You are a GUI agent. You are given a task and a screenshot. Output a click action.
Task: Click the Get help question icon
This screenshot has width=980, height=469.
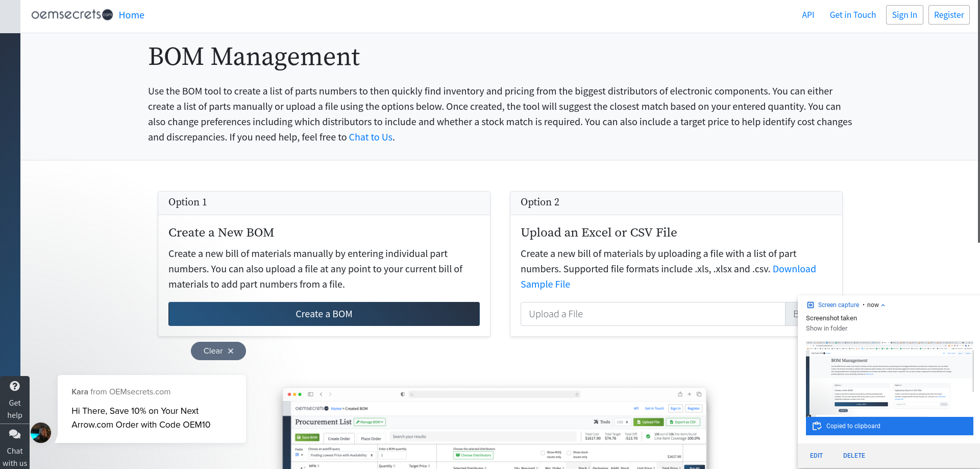[15, 386]
